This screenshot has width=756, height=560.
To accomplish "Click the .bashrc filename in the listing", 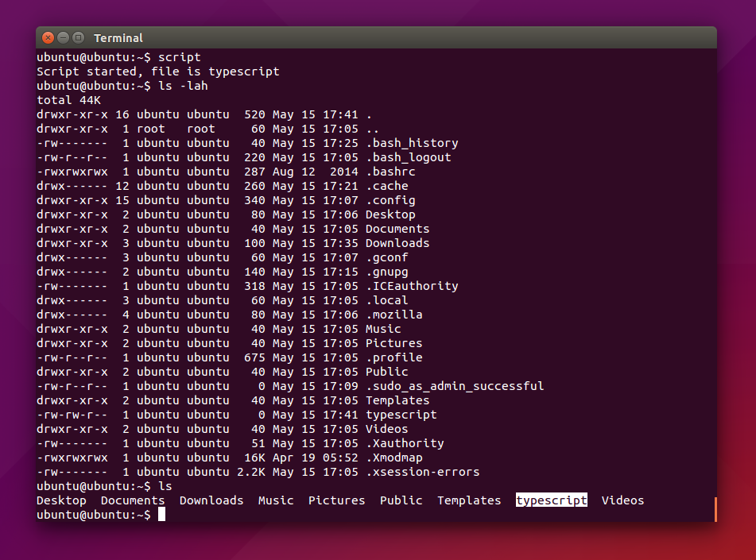I will coord(390,172).
